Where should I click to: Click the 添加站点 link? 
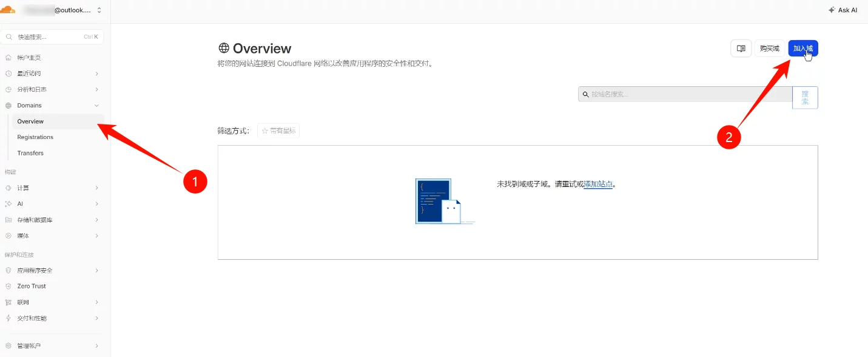coord(597,184)
